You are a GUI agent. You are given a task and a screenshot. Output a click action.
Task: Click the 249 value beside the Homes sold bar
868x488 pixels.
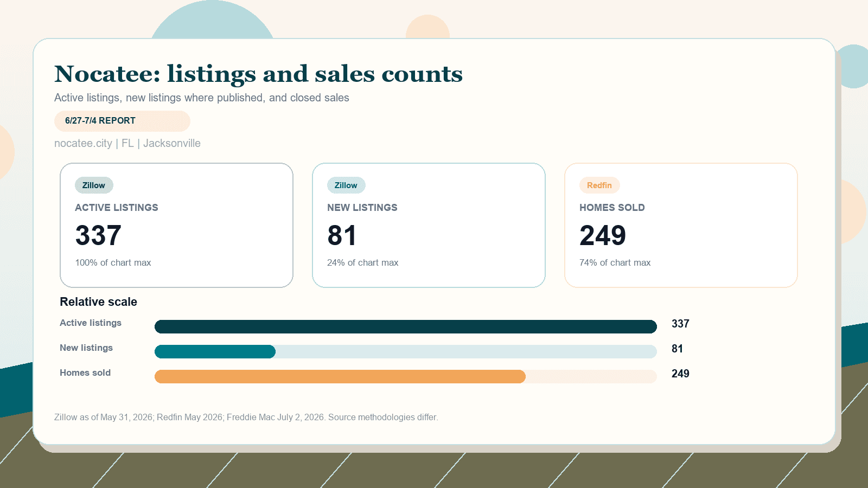680,374
